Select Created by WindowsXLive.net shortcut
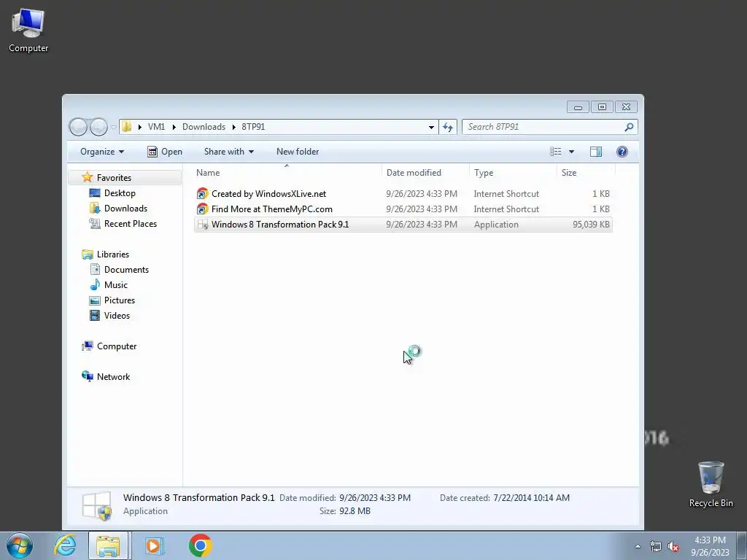747x560 pixels. click(403, 194)
